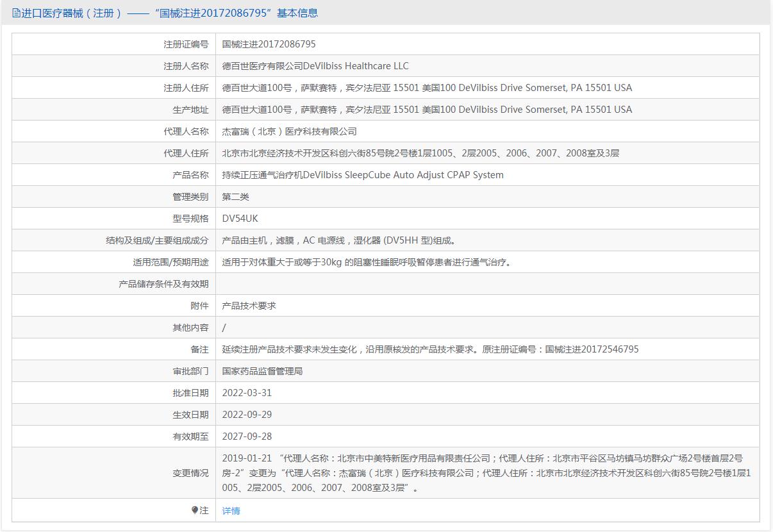Click the 生产地址 address value
Image resolution: width=773 pixels, height=532 pixels.
pyautogui.click(x=427, y=110)
